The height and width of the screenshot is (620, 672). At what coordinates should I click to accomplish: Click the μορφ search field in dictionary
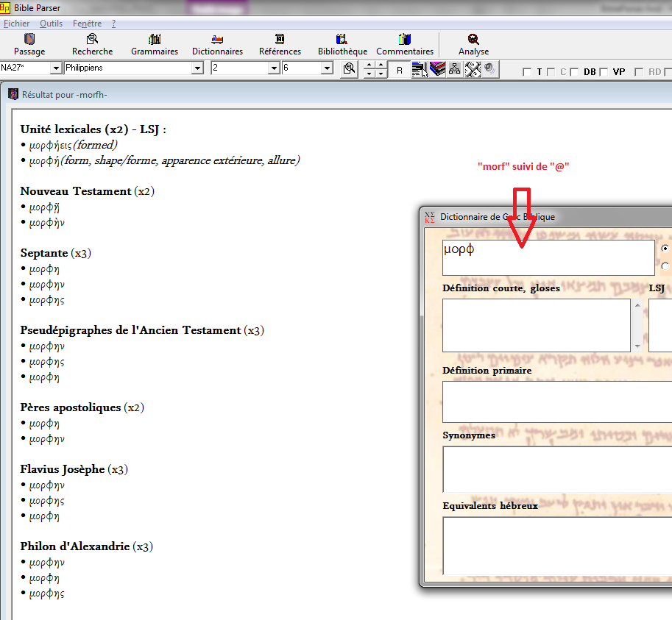(x=548, y=257)
